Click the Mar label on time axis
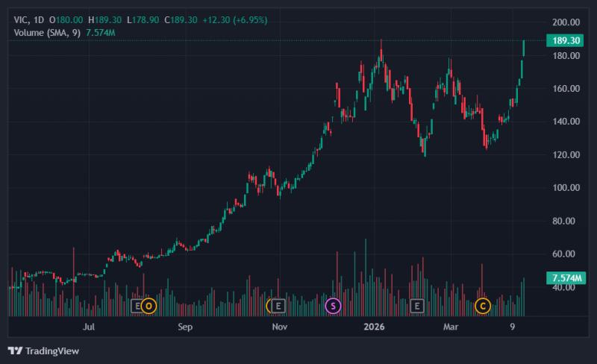 click(x=451, y=327)
